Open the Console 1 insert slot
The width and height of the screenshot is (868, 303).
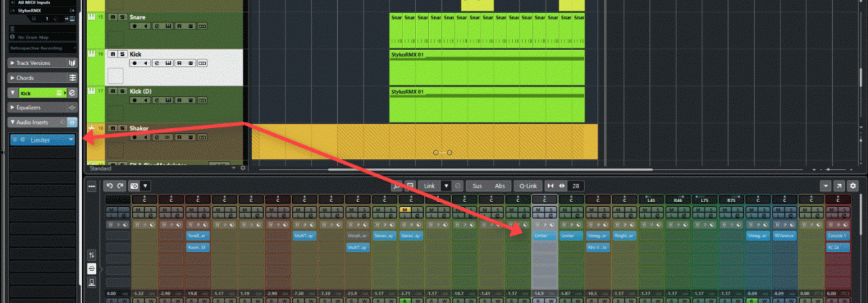coord(838,236)
